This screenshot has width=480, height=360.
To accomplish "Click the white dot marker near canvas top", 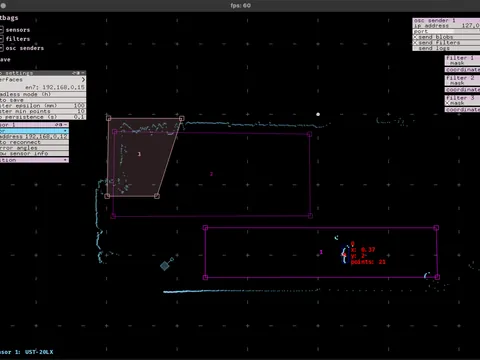I will point(318,114).
